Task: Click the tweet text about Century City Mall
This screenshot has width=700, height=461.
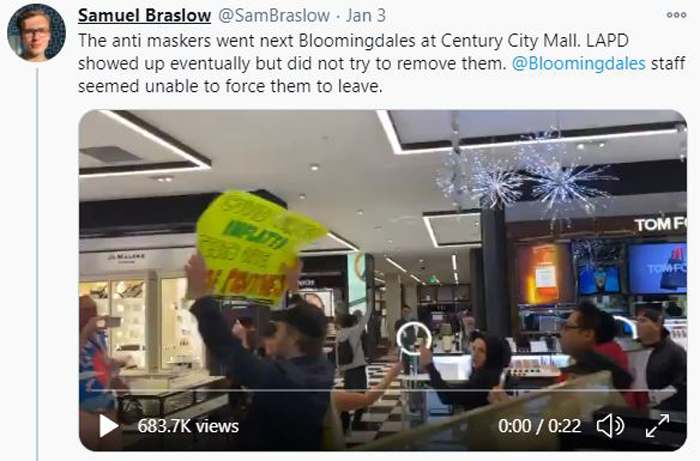Action: [381, 63]
